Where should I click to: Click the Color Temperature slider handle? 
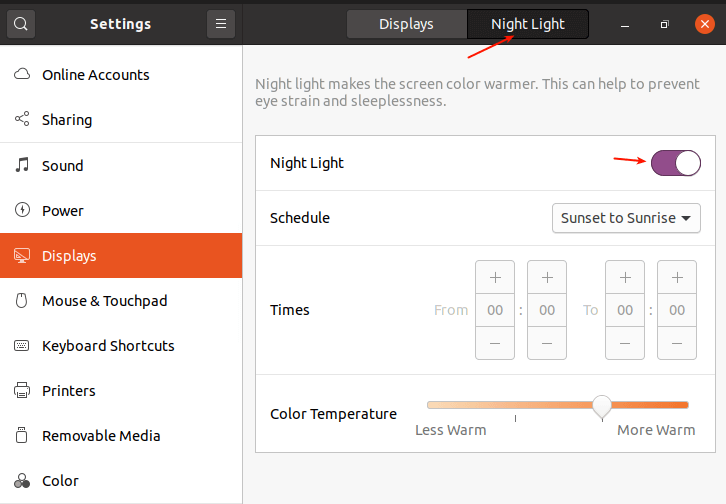point(602,405)
